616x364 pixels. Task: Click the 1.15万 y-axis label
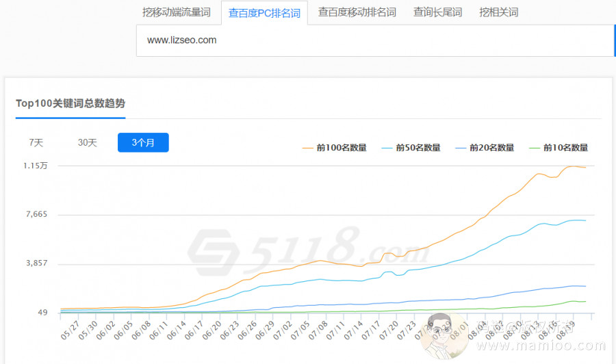35,166
